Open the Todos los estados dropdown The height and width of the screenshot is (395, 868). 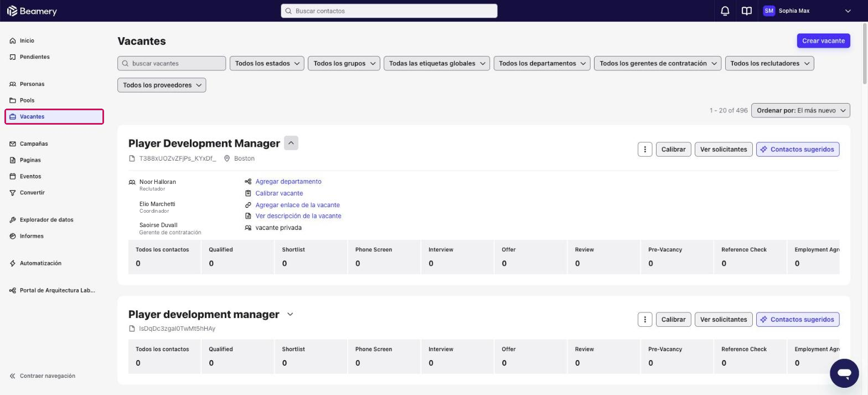(x=267, y=64)
